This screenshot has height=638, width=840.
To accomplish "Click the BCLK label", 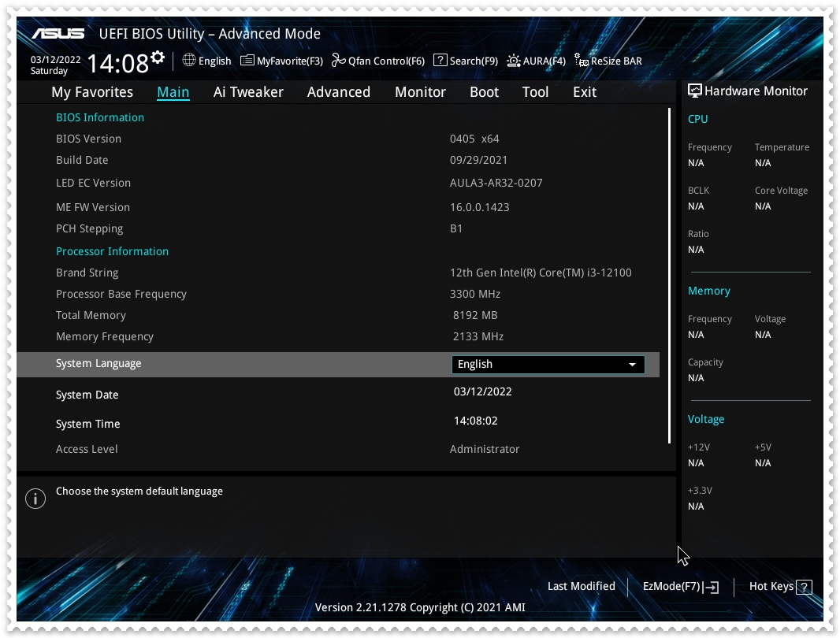I will [699, 191].
